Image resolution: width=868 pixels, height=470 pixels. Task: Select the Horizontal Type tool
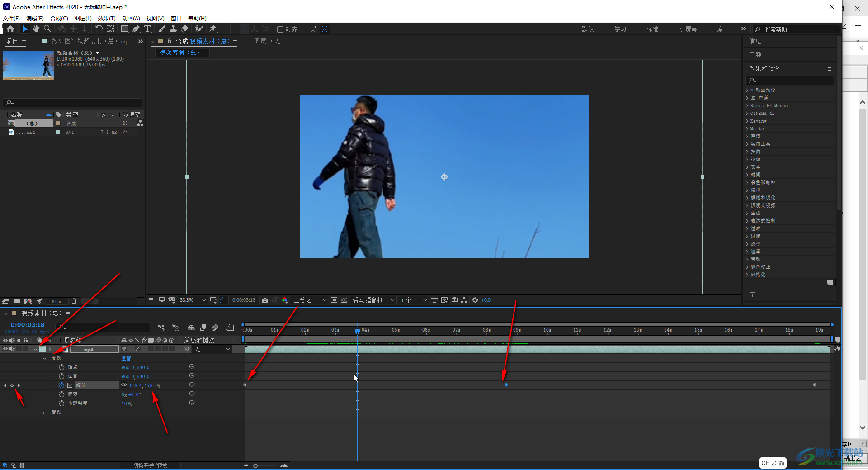coord(147,29)
